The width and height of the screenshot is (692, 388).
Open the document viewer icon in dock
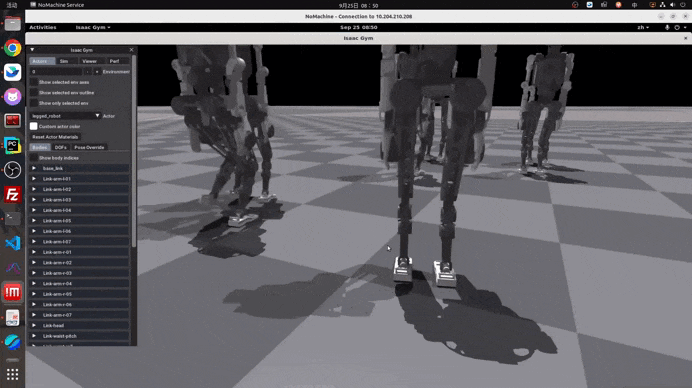(x=12, y=317)
